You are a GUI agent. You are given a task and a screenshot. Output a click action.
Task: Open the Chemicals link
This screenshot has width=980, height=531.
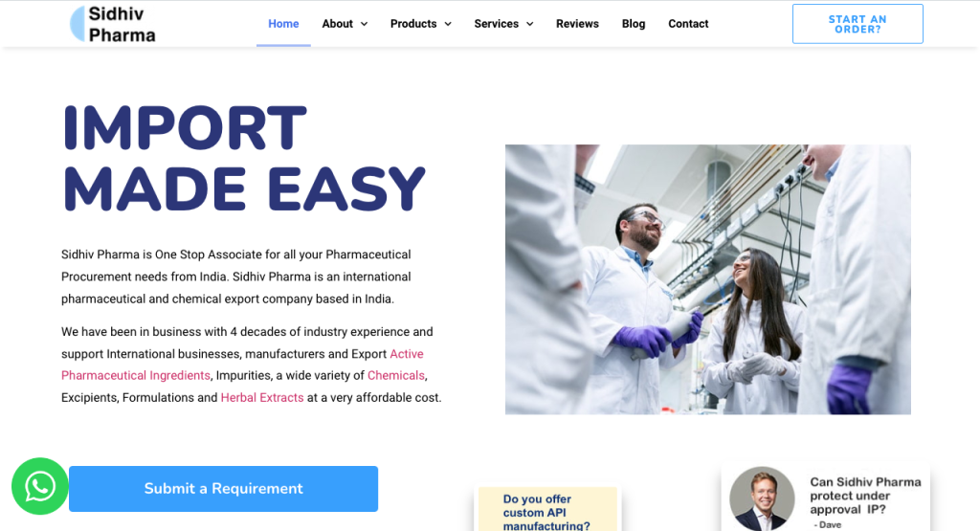point(395,375)
